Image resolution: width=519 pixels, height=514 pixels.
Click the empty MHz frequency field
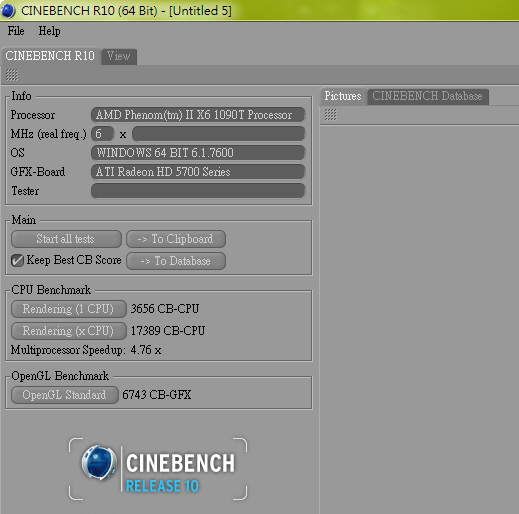pos(219,134)
